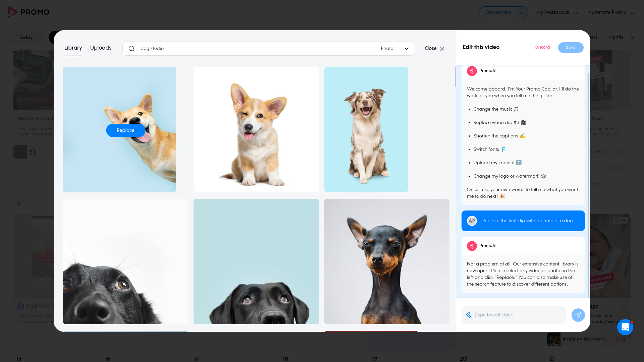Click 'Upload my content' suggestion
Viewport: 644px width, 362px height.
click(x=497, y=163)
